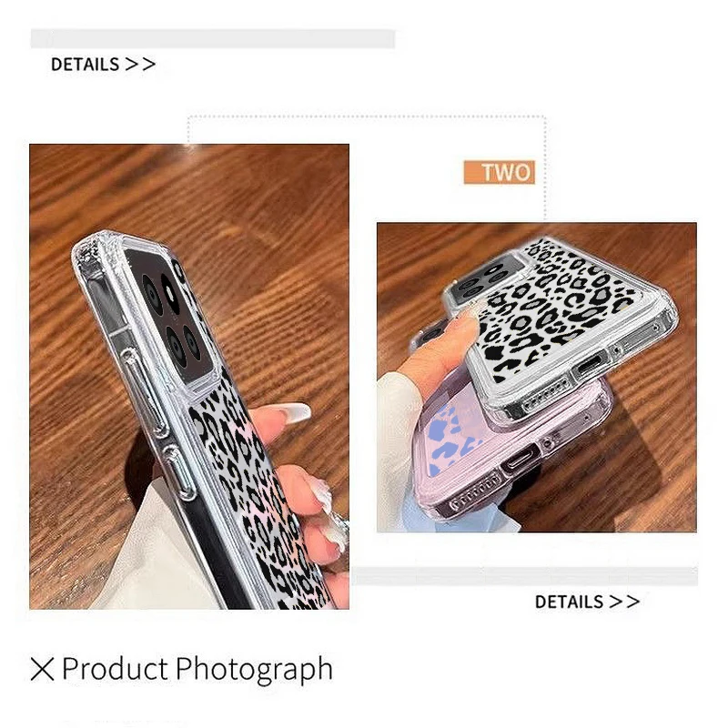Open the right stacked cases photo
This screenshot has width=728, height=728.
537,377
